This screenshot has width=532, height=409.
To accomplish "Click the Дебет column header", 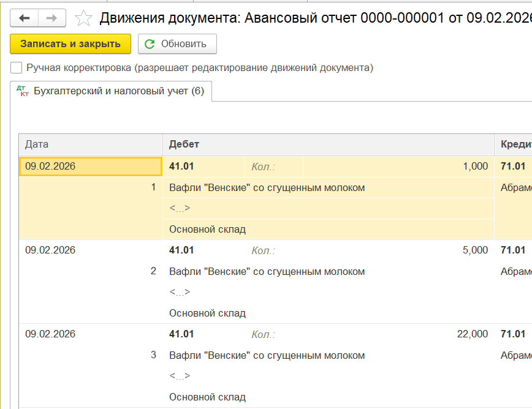I will click(x=184, y=144).
